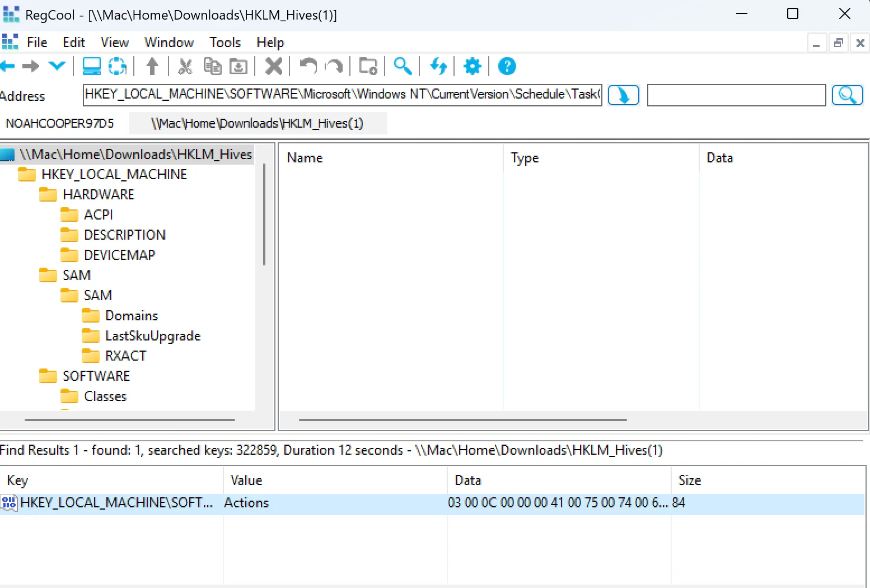This screenshot has width=870, height=588.
Task: Click the local computer registry icon
Action: 91,67
